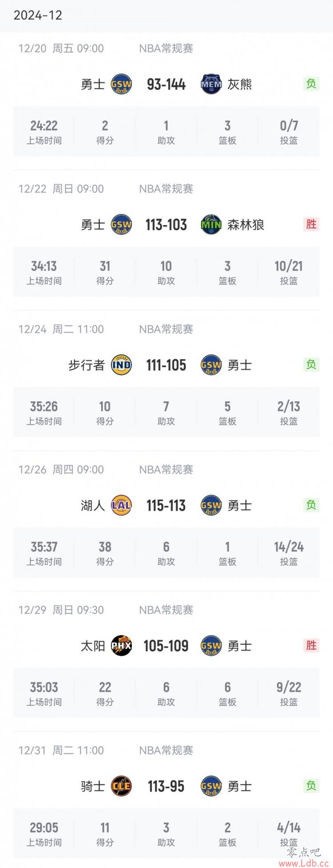333x868 pixels.
Task: Click the 12/29 NBA常规赛 label
Action: [x=166, y=610]
